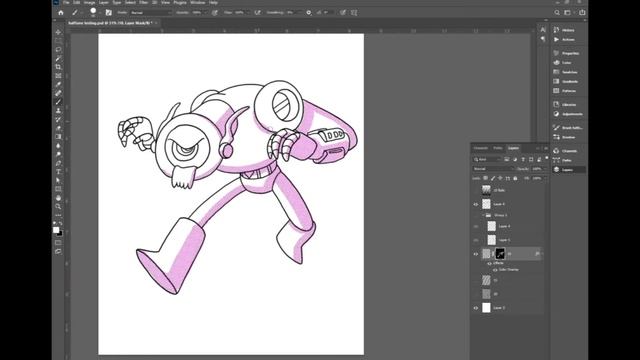The height and width of the screenshot is (360, 640).
Task: Hide the selected masked layer
Action: [x=476, y=254]
